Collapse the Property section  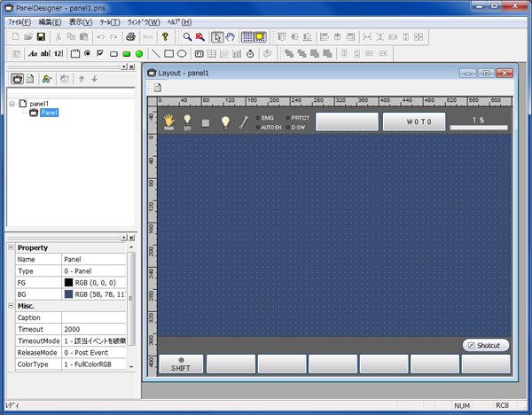pos(11,247)
